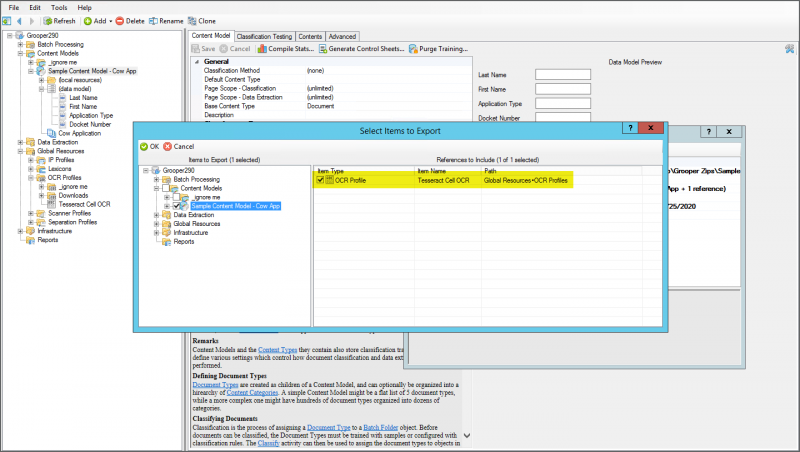Viewport: 800px width, 452px height.
Task: Click the Last Name input field
Action: coord(564,74)
